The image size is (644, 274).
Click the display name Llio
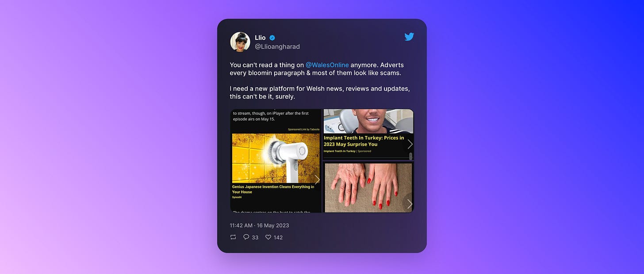(260, 38)
